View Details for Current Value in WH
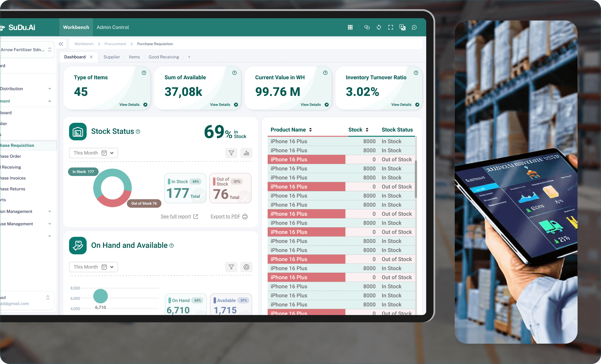 tap(315, 105)
